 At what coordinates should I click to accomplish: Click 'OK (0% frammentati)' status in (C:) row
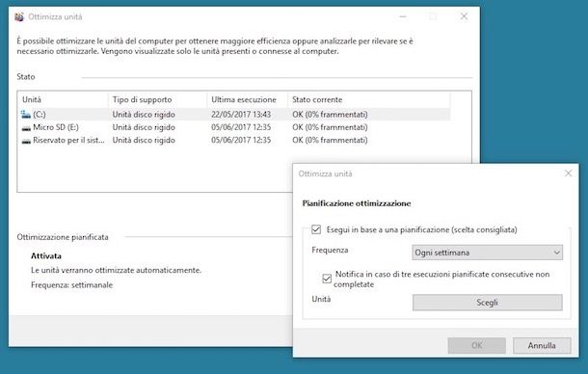[x=330, y=115]
